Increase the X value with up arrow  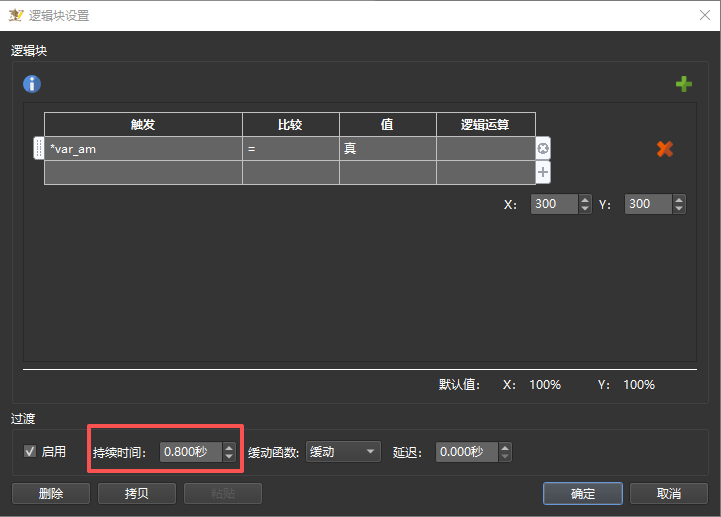(585, 199)
